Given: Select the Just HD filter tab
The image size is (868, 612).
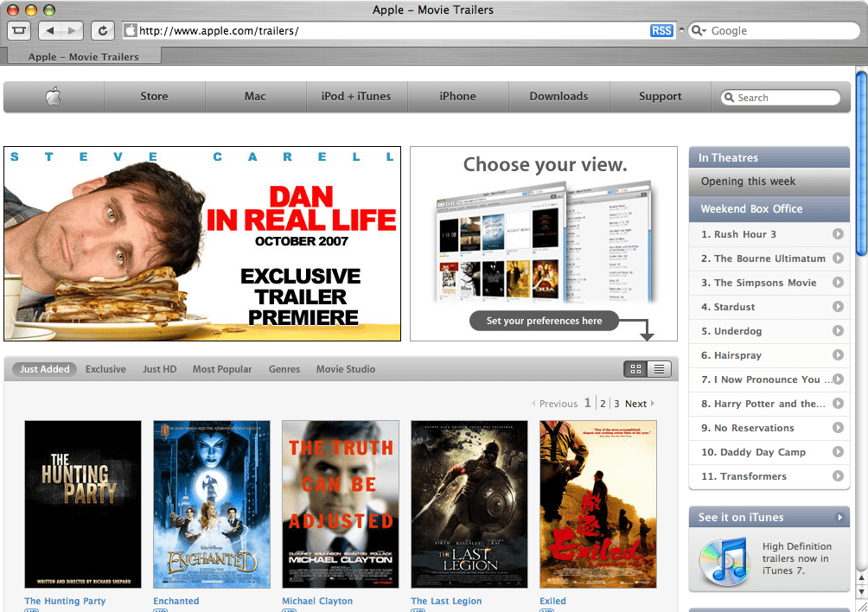Looking at the screenshot, I should click(159, 369).
